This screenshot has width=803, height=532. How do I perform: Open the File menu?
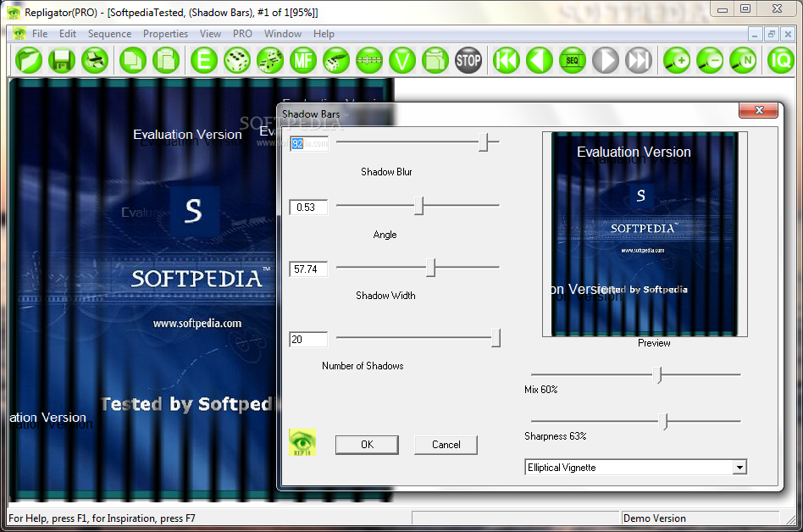pos(40,34)
